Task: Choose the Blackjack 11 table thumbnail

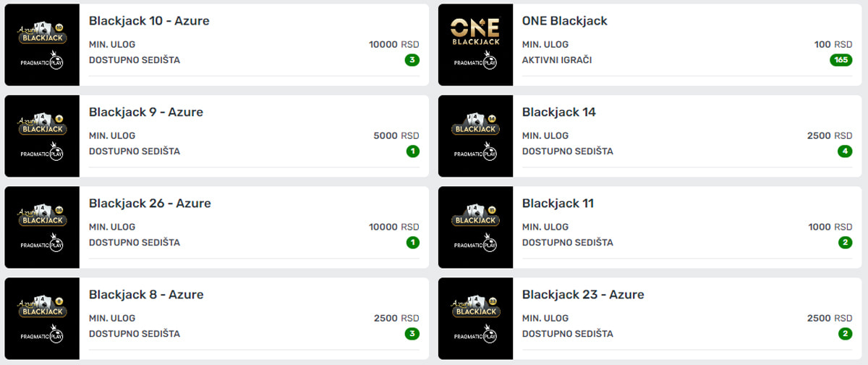Action: click(x=475, y=227)
